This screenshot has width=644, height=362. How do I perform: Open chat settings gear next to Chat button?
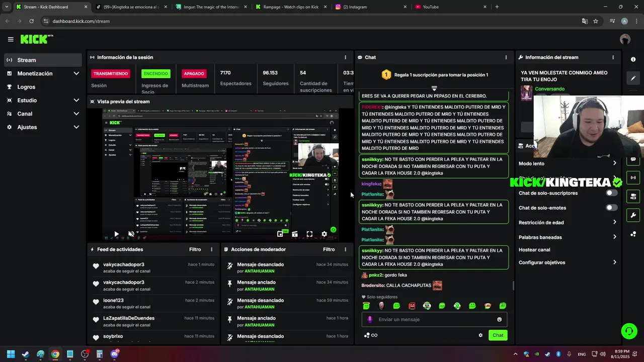coord(480,335)
